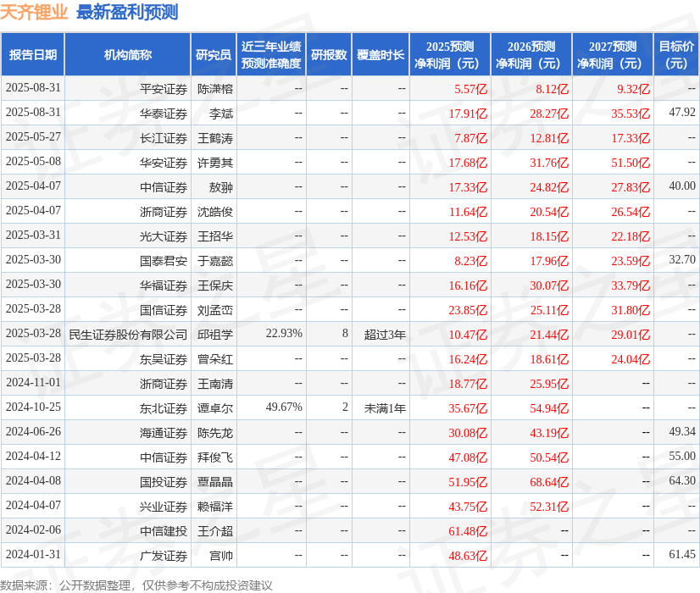Click analyst 陈潇榕 in the table

tap(214, 88)
